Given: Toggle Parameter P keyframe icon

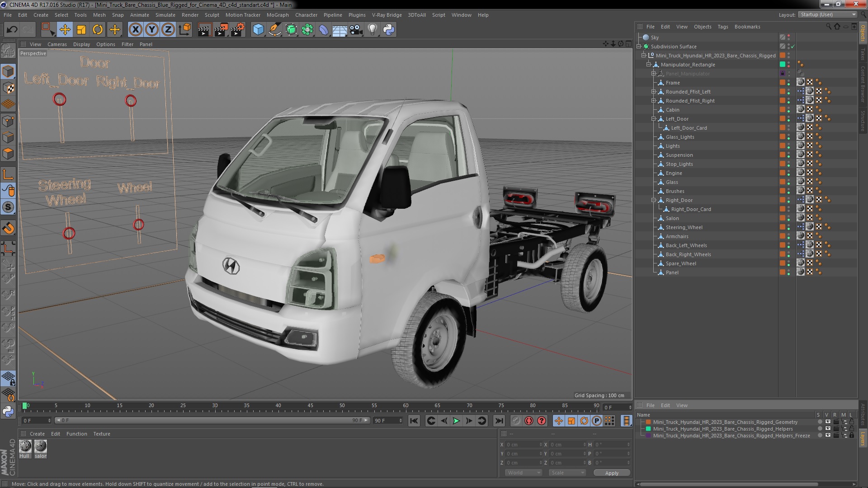Looking at the screenshot, I should click(597, 421).
